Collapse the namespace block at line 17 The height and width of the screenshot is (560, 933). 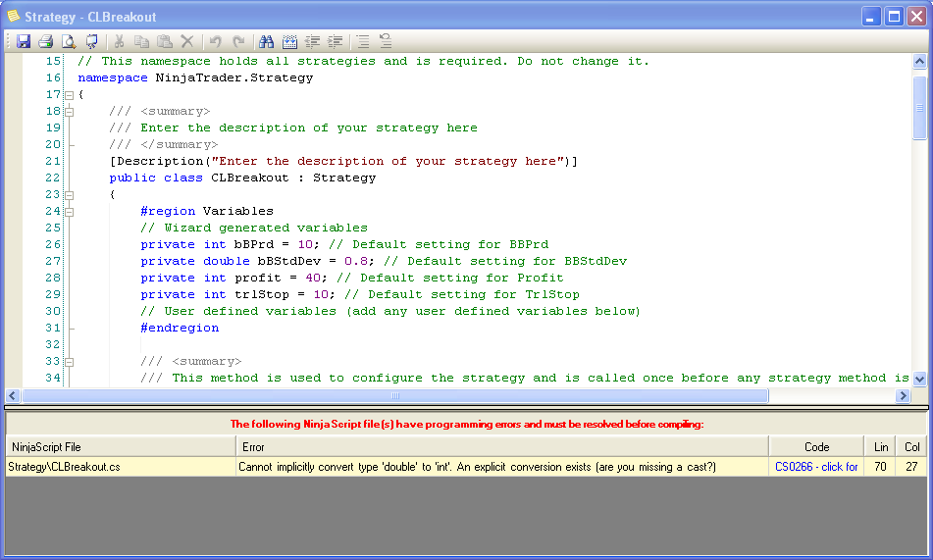(x=69, y=95)
